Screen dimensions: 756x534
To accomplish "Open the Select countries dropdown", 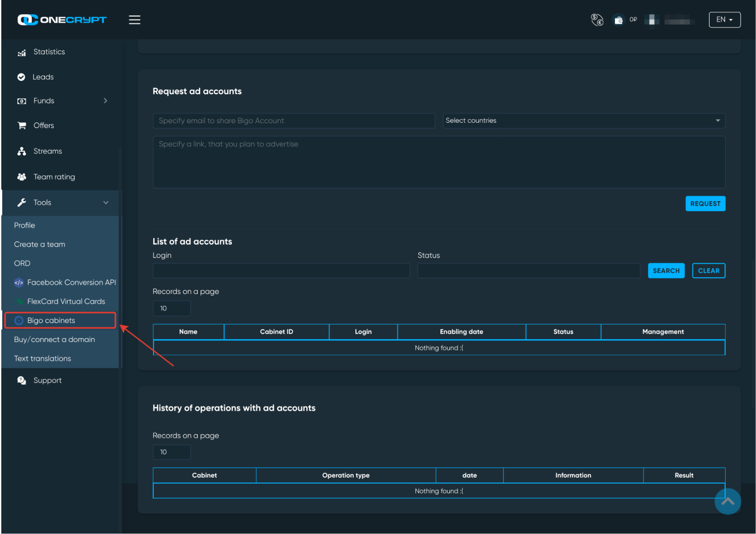I will 584,121.
